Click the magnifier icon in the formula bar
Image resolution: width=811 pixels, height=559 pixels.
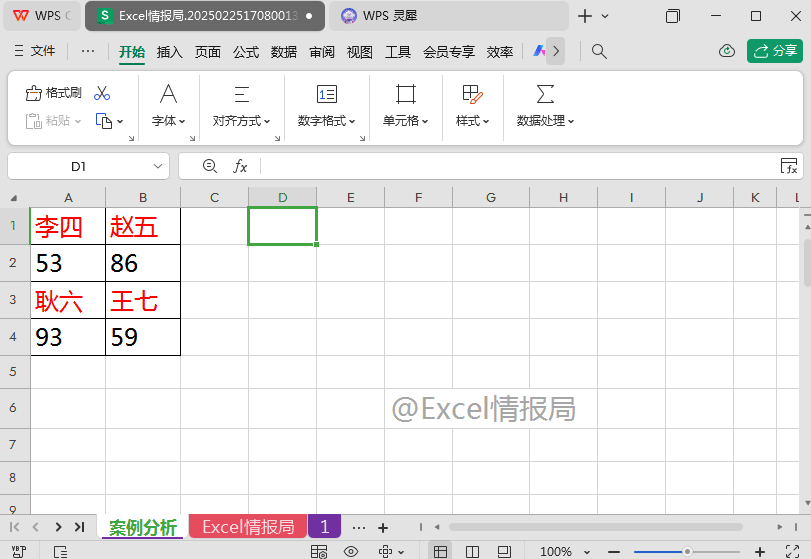[x=210, y=166]
